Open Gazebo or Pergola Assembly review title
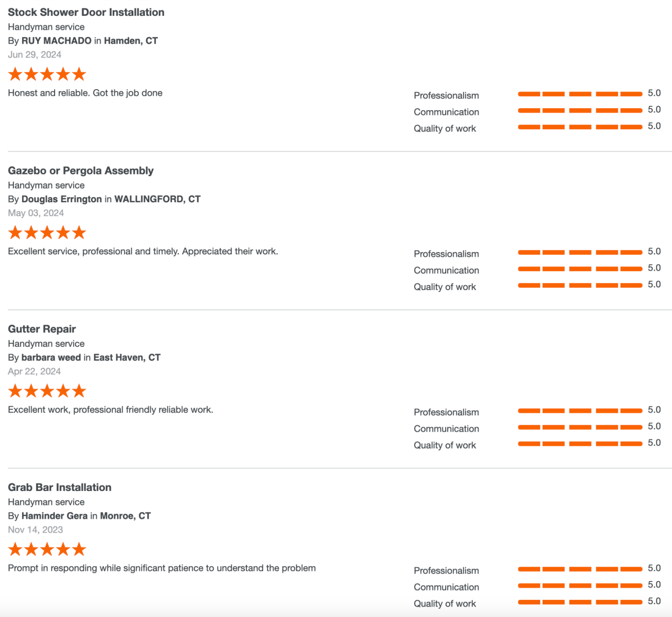 (x=81, y=171)
